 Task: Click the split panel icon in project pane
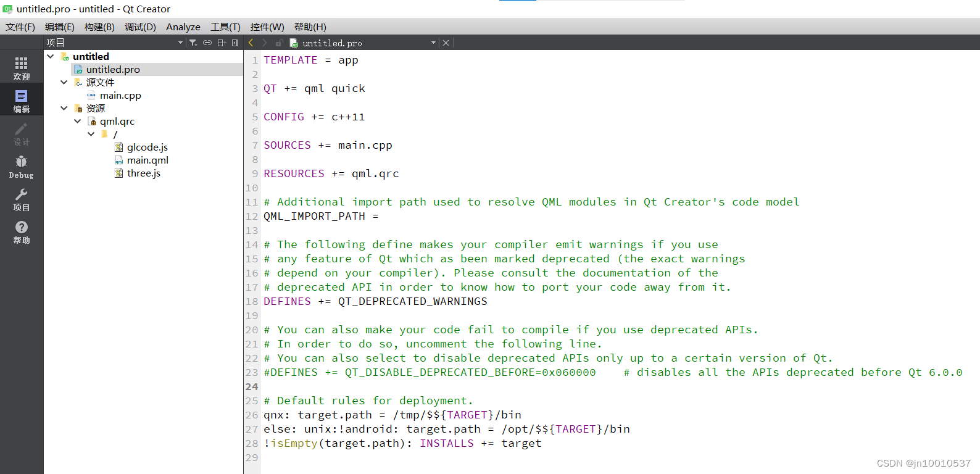[x=222, y=43]
